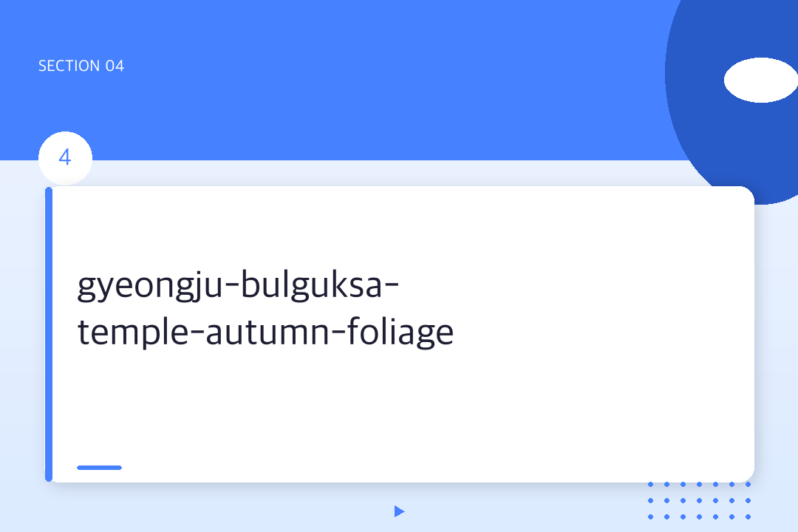Viewport: 798px width, 532px height.
Task: Select the numbered circle badge 4
Action: 65,158
